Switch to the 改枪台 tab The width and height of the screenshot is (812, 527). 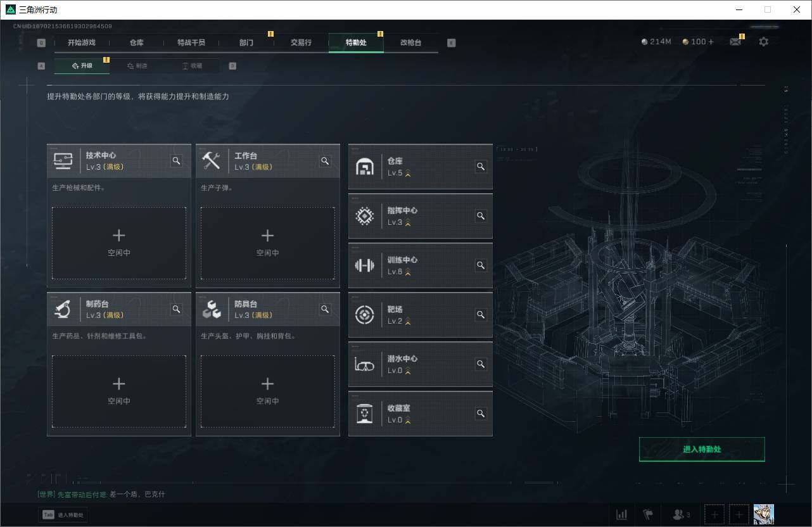[x=410, y=42]
